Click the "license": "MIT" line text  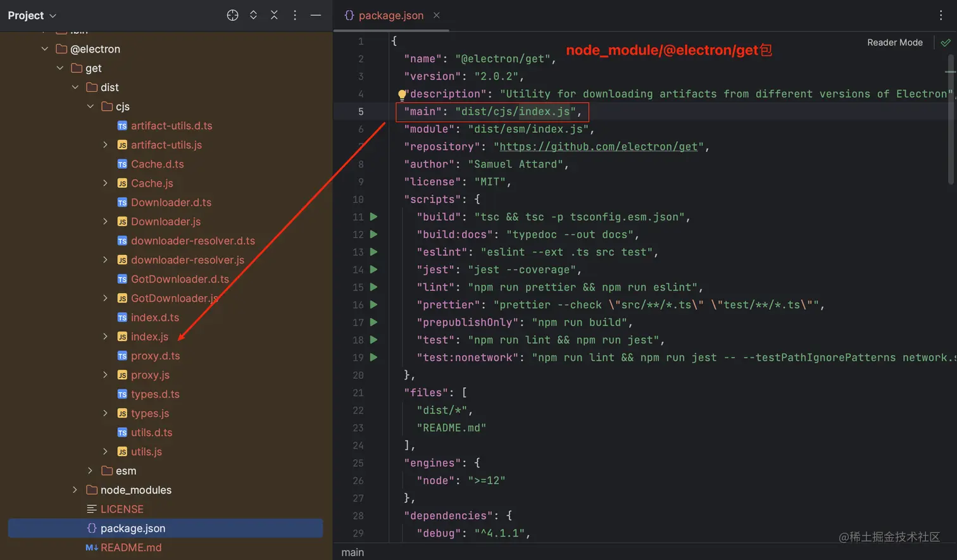point(458,182)
